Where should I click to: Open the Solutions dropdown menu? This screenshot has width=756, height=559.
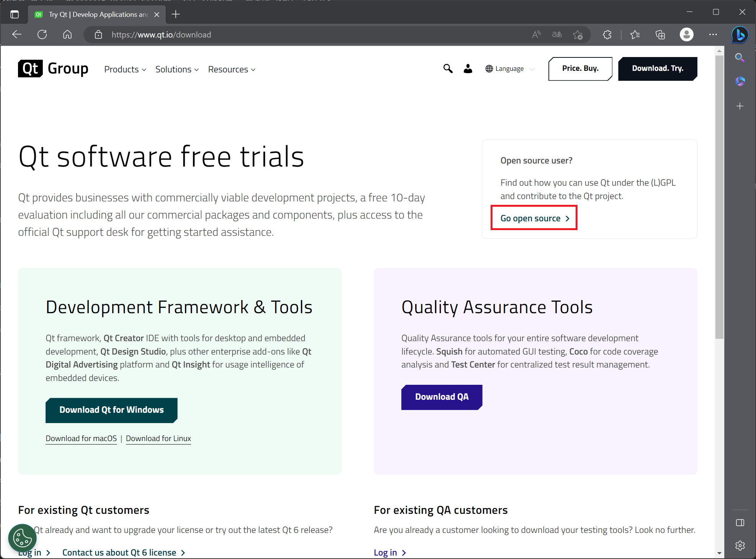point(177,69)
